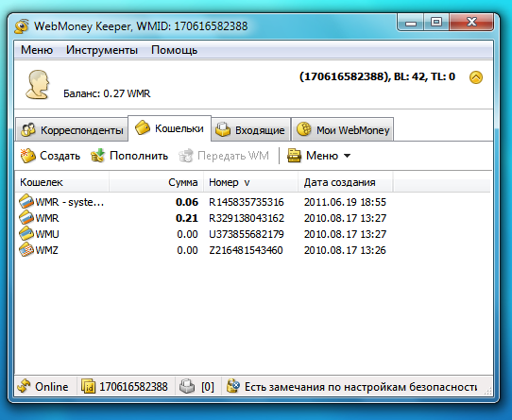Click the Пополнить deposit icon
Screen dimensions: 512x420
[97, 156]
